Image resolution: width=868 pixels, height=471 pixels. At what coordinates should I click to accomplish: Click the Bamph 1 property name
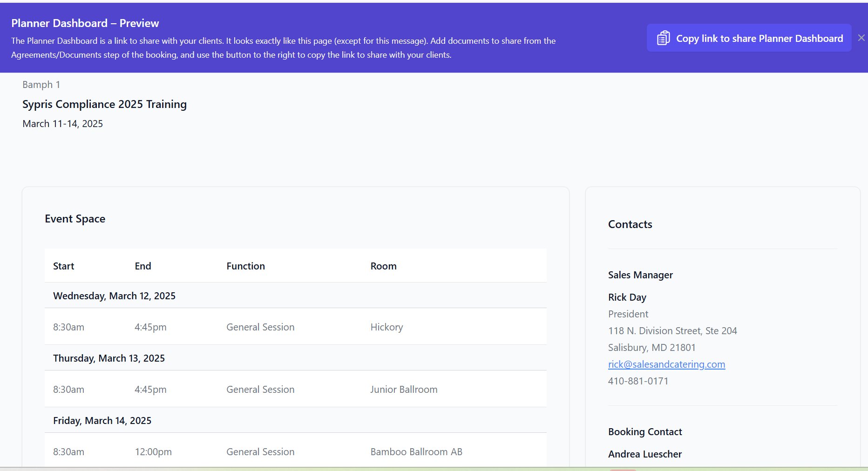(x=41, y=85)
